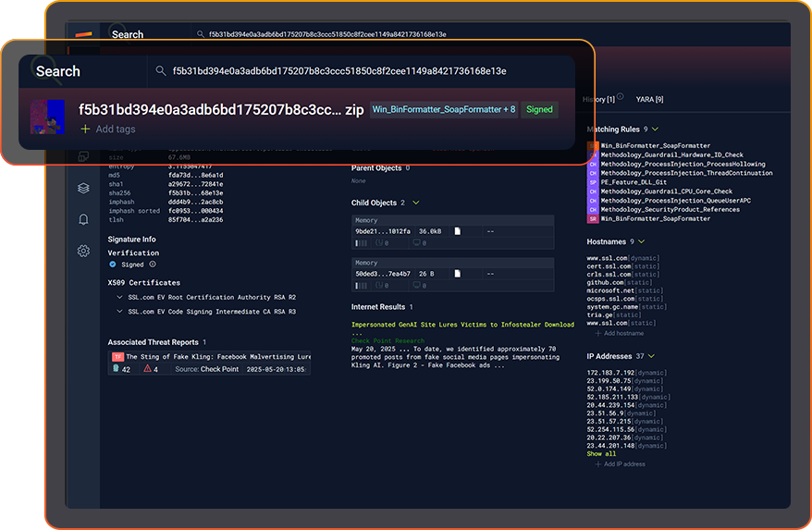
Task: Click the CH badge for Methodology_ProcessInjection_ThreadContinuation
Action: (x=593, y=173)
